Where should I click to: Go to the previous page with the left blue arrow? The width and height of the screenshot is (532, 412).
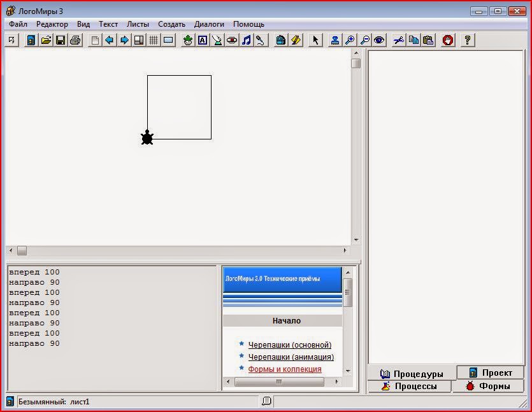point(109,40)
